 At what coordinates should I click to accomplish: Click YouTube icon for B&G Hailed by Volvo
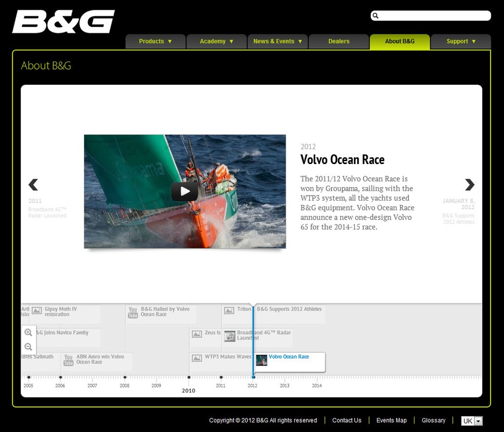pyautogui.click(x=133, y=312)
